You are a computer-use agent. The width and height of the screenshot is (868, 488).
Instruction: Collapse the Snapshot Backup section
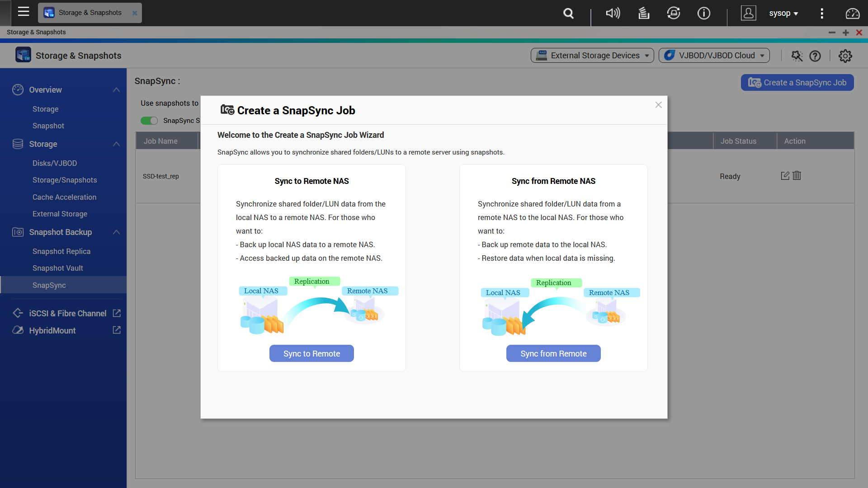(x=116, y=232)
